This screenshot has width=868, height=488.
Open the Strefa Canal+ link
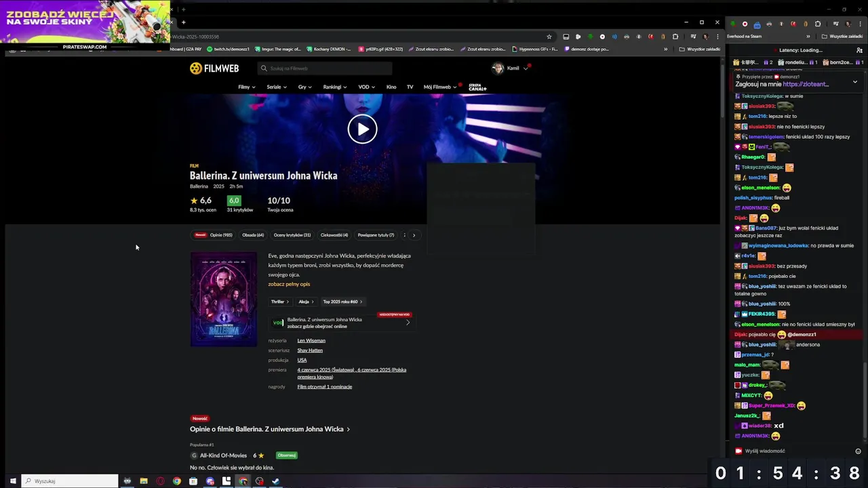[477, 87]
